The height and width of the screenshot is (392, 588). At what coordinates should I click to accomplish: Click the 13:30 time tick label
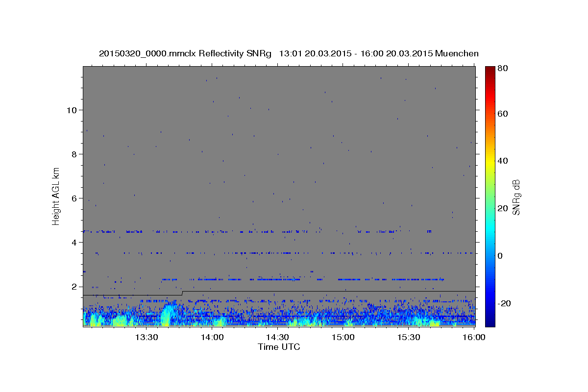click(x=147, y=337)
